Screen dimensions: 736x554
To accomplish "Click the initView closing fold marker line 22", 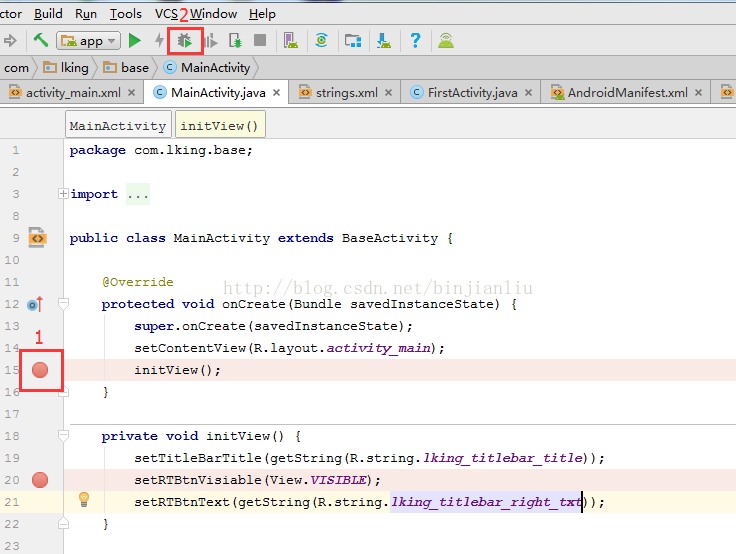I will [64, 523].
